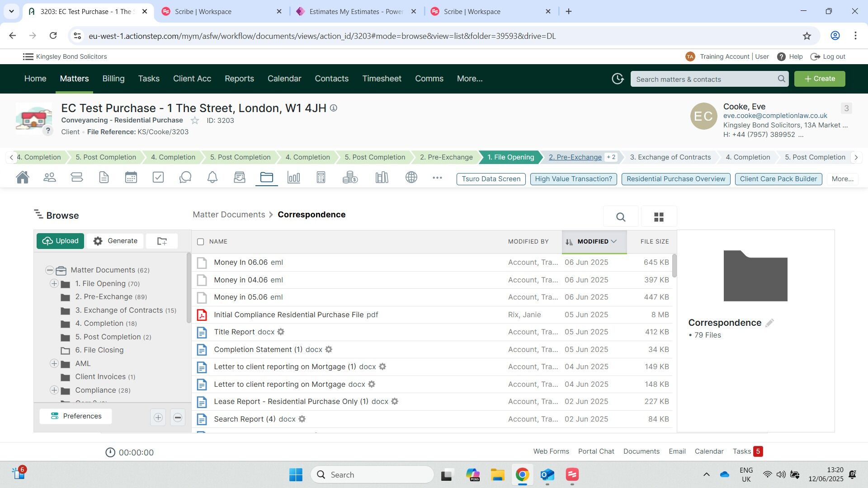Expand the Compliance folder node
The height and width of the screenshot is (488, 868).
pos(54,390)
